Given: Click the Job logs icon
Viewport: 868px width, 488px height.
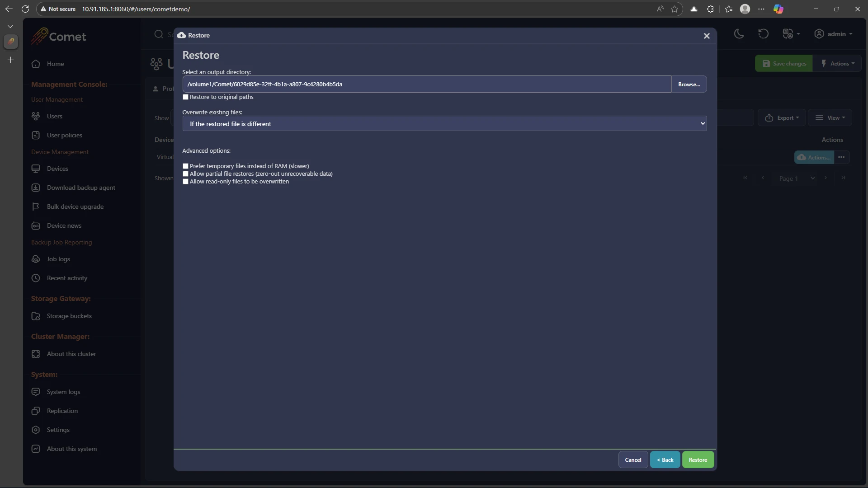Looking at the screenshot, I should tap(36, 259).
